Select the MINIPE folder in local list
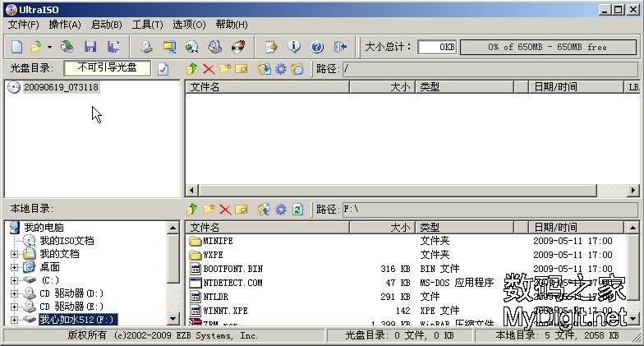The image size is (644, 346). [218, 241]
